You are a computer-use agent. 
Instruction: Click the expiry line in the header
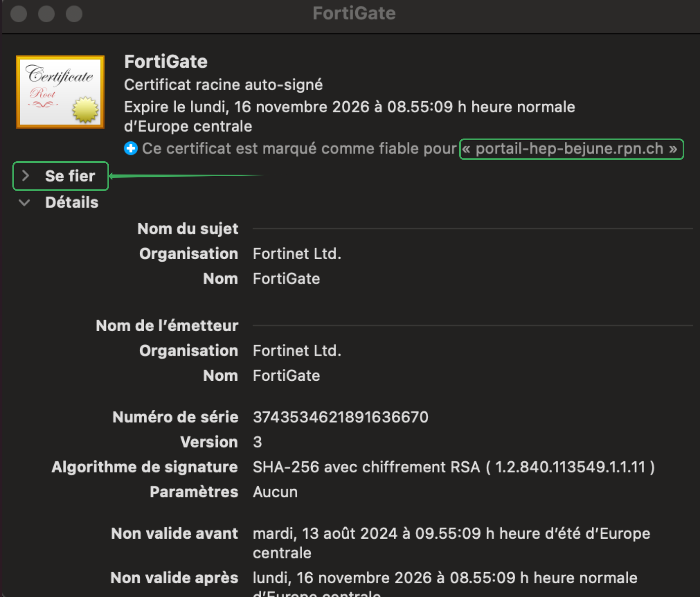tap(349, 117)
